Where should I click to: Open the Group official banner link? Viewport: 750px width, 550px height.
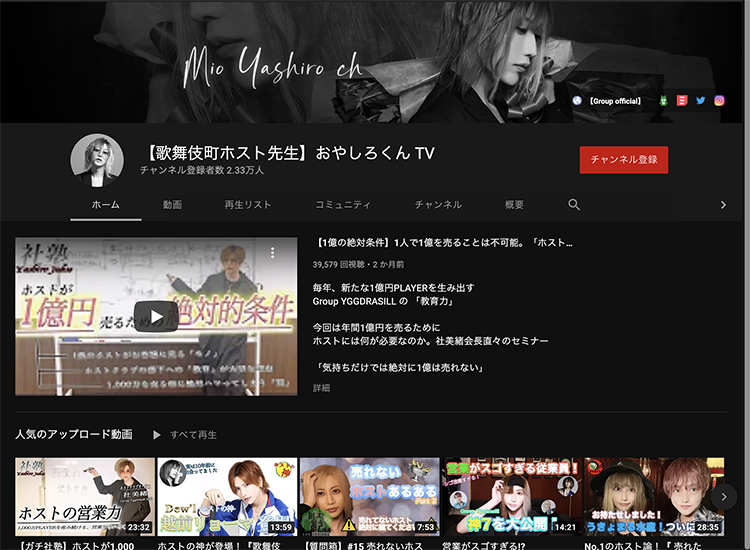click(614, 101)
